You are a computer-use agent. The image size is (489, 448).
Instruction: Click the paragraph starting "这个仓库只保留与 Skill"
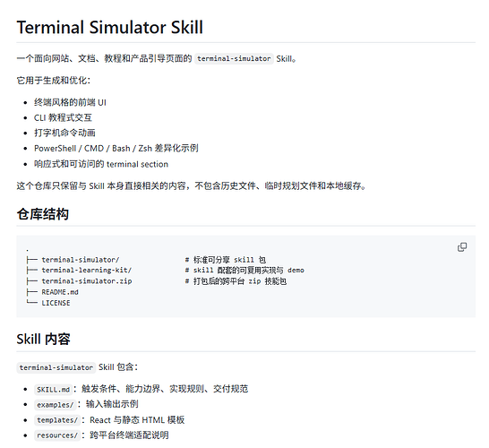(191, 186)
